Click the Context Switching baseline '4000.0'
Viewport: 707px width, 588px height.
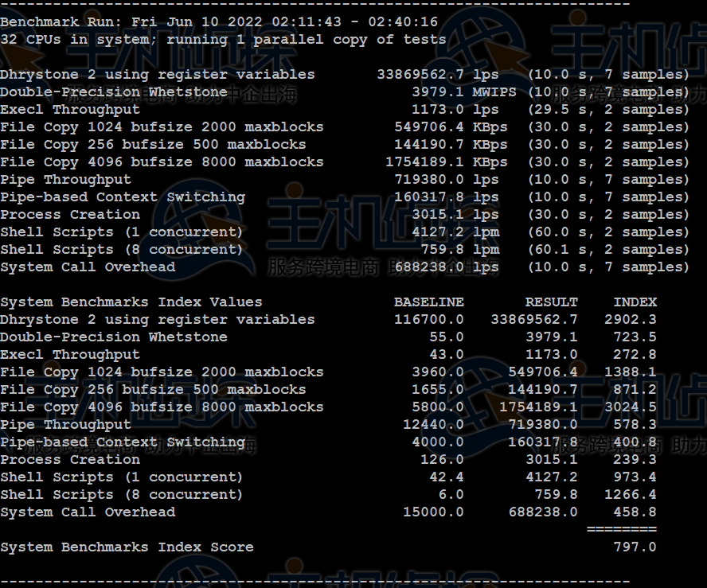point(438,442)
